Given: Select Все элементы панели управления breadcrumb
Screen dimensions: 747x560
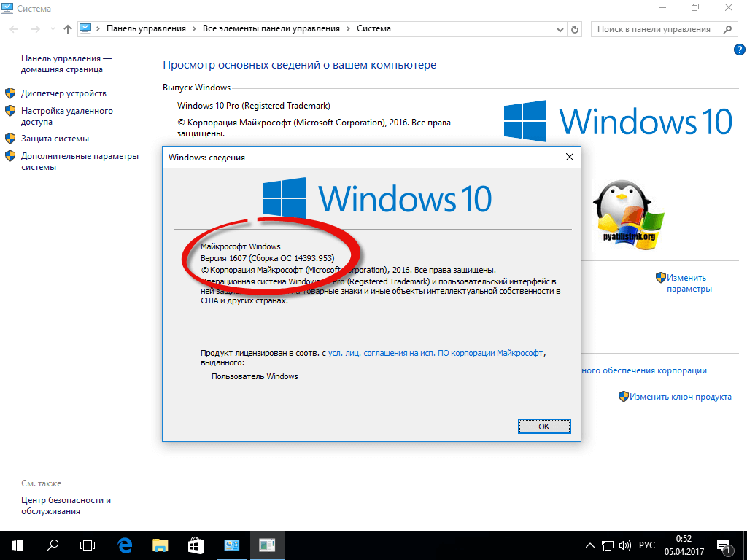Looking at the screenshot, I should click(271, 28).
